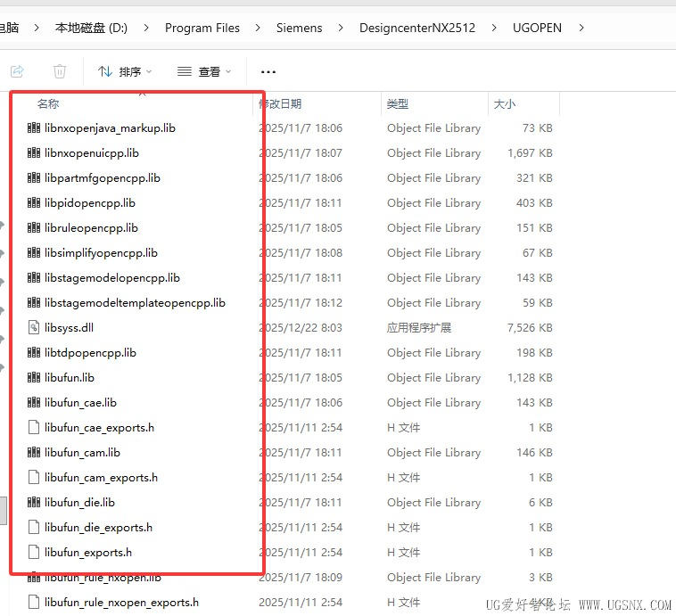The width and height of the screenshot is (676, 616).
Task: Sort by 大小 column header
Action: tap(505, 104)
